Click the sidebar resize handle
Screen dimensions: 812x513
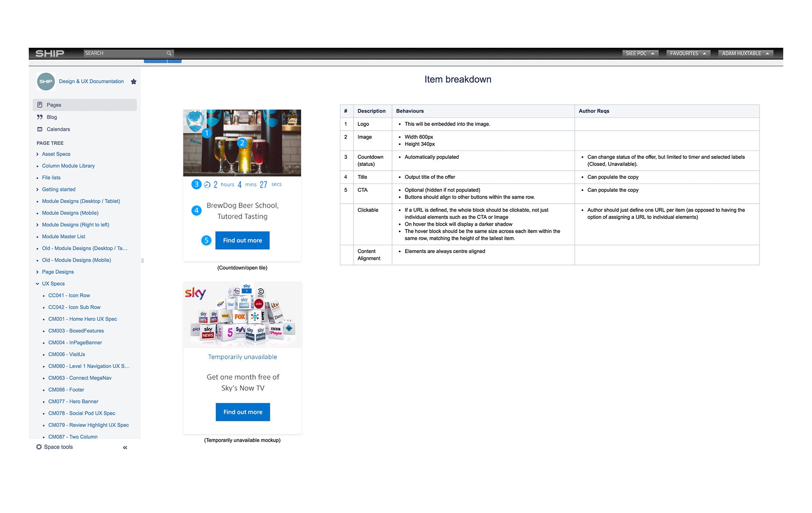pyautogui.click(x=143, y=261)
